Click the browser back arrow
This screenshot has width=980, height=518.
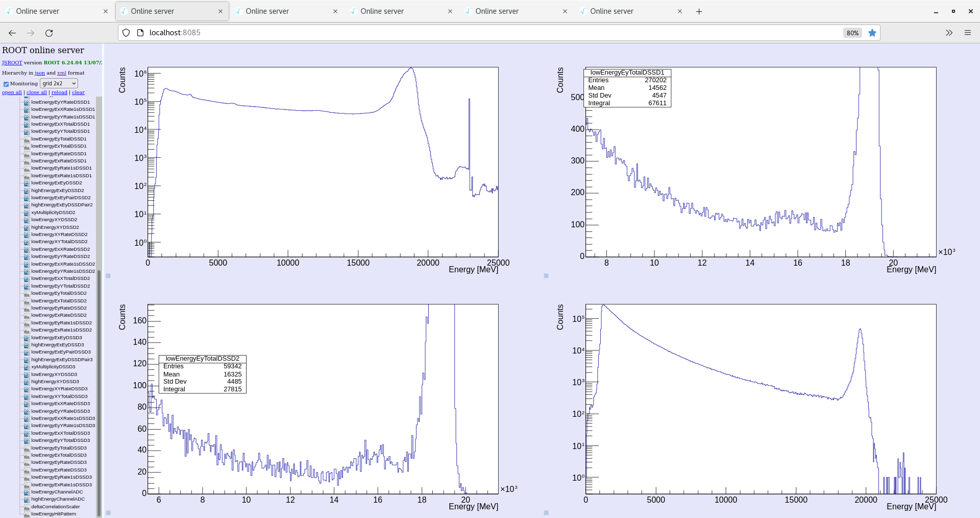point(12,33)
